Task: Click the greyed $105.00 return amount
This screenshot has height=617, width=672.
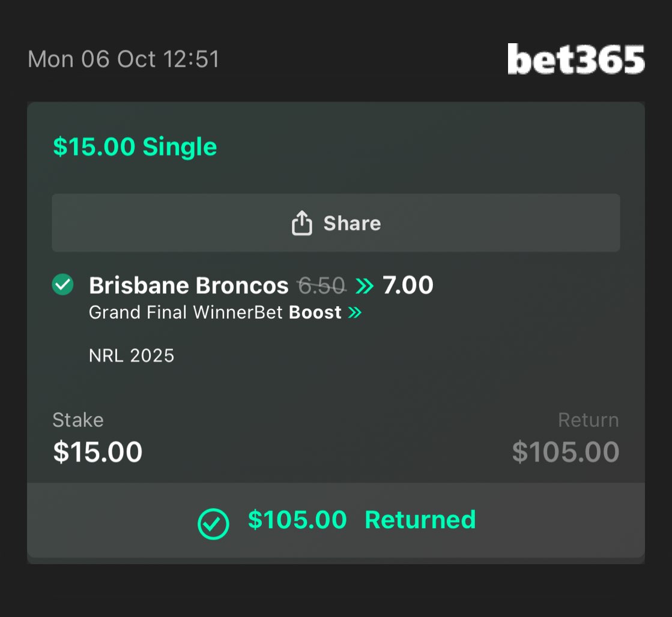Action: click(565, 452)
